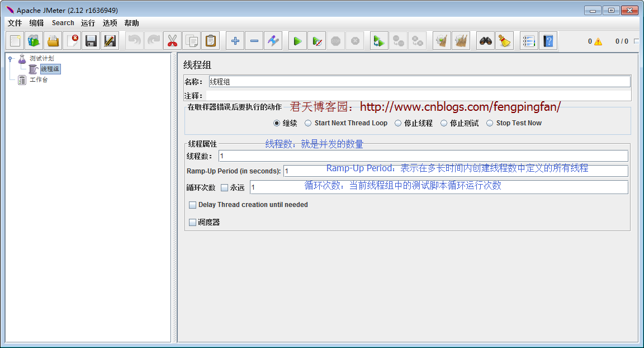Select the Stop Test Now option
Screen dimensions: 644x348
490,123
